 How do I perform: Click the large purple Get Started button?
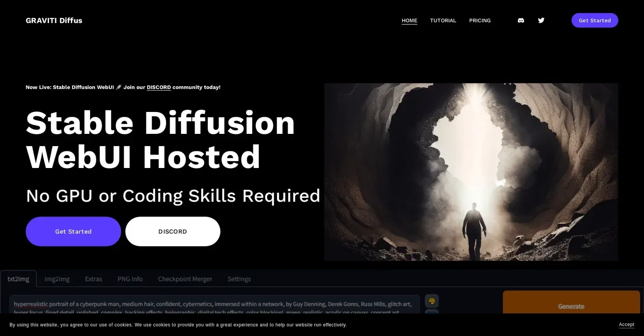pos(73,231)
